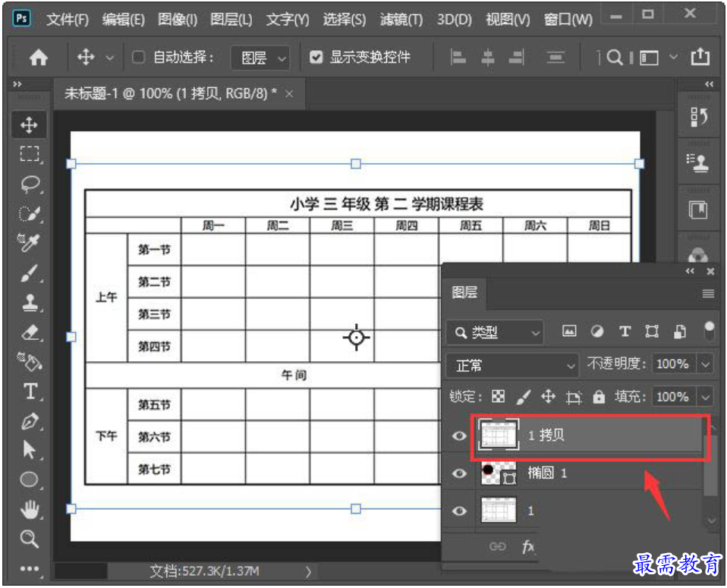727x588 pixels.
Task: Add layer style fx button
Action: coord(527,547)
